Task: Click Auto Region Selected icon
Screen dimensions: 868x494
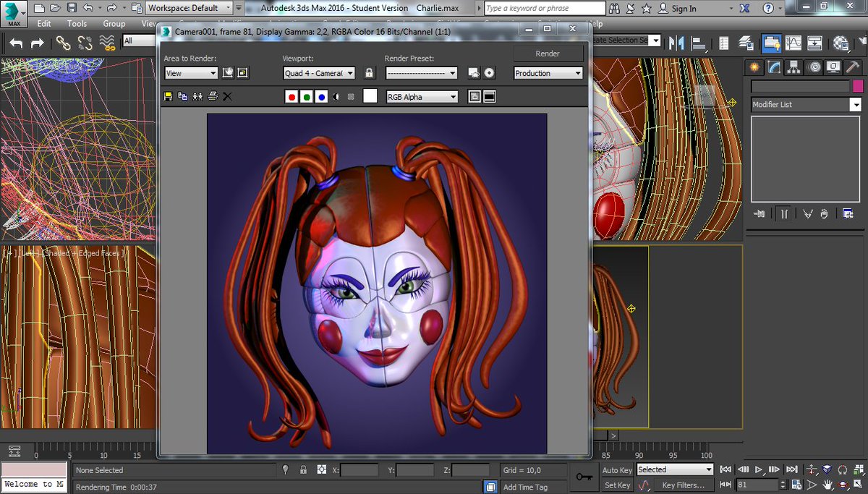Action: (243, 73)
